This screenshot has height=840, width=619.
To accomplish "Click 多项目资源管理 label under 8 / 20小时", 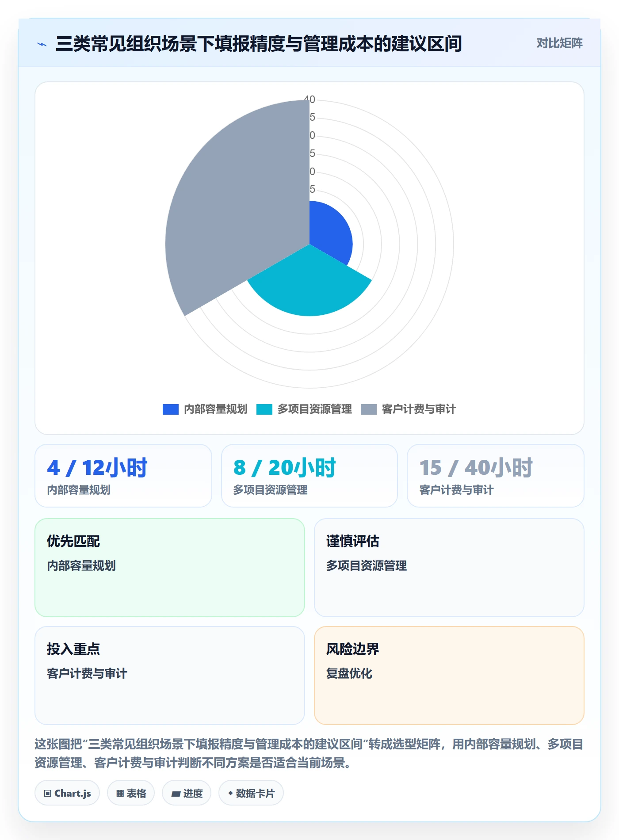I will [270, 490].
